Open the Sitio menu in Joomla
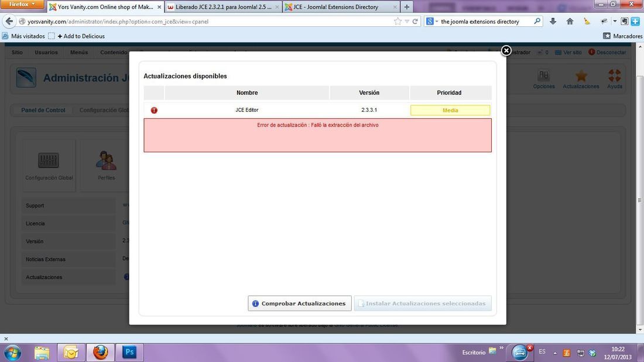The image size is (644, 362). (17, 53)
